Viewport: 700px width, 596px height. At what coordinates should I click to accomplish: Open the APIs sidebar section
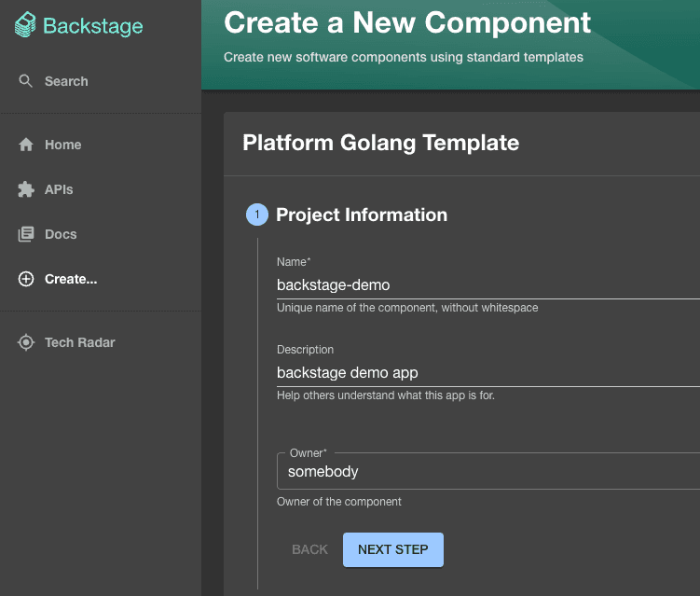(101, 189)
